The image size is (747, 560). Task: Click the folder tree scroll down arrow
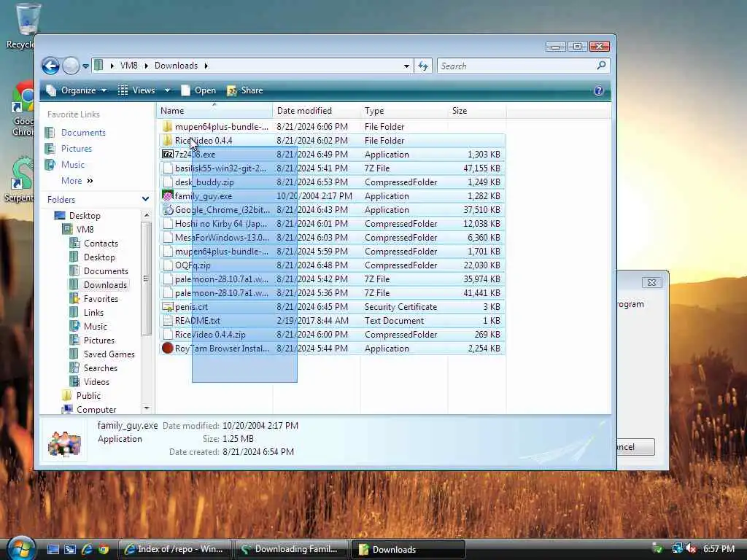(146, 408)
